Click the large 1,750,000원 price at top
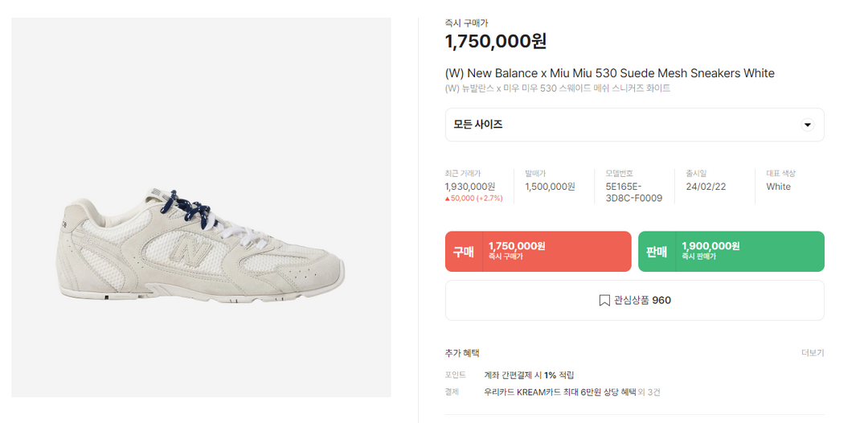 tap(495, 41)
